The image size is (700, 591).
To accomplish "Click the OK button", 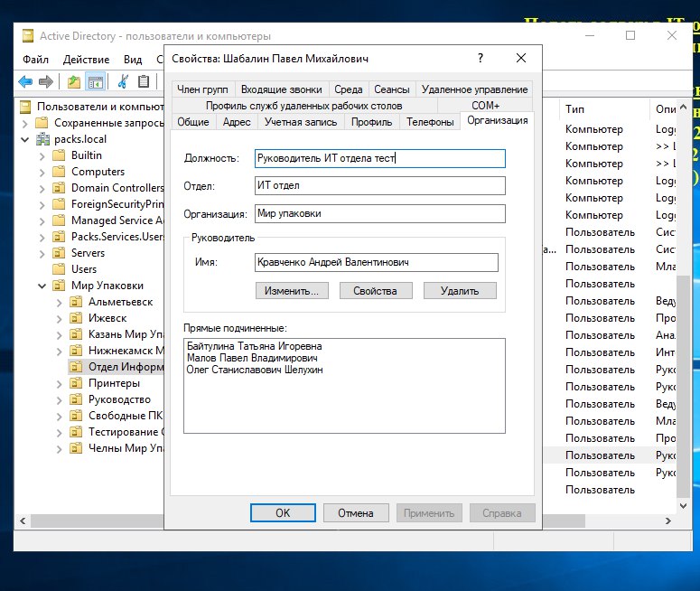I will [x=283, y=512].
